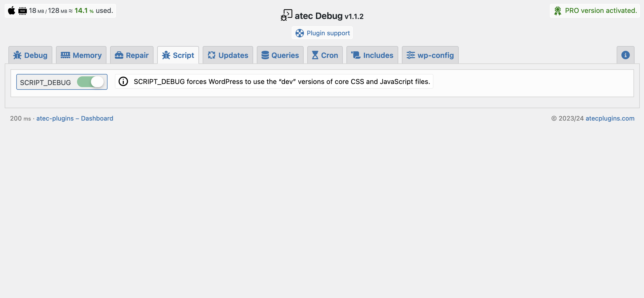Click the lifebuoy Plugin support icon
This screenshot has height=298, width=644.
[x=299, y=33]
